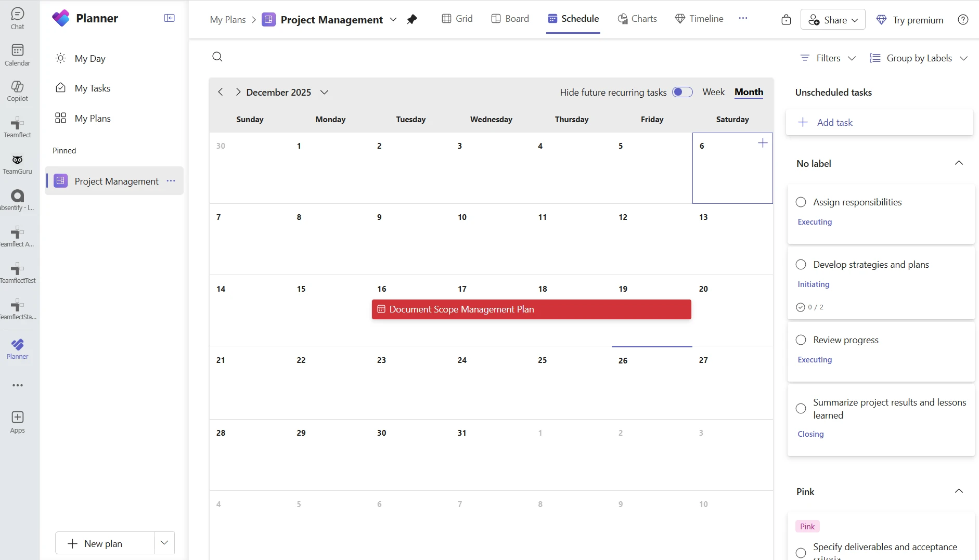The height and width of the screenshot is (560, 979).
Task: Click the Pink label swatch
Action: tap(807, 526)
